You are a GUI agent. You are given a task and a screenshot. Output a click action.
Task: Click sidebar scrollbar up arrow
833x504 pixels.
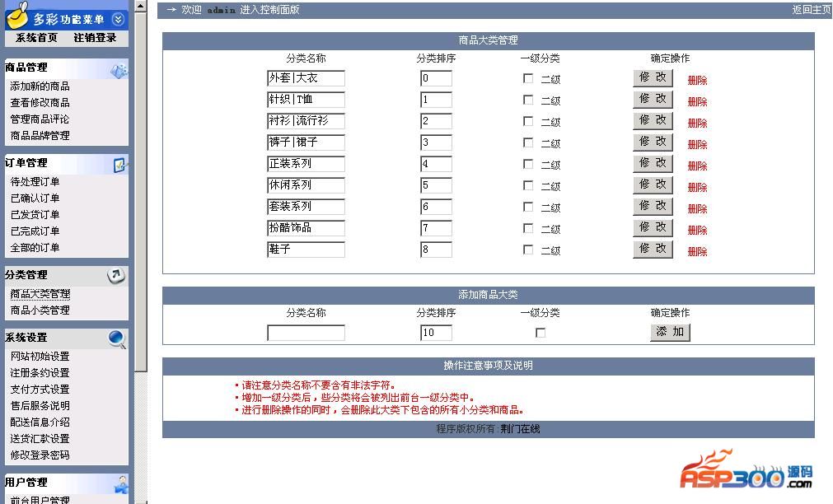[140, 6]
